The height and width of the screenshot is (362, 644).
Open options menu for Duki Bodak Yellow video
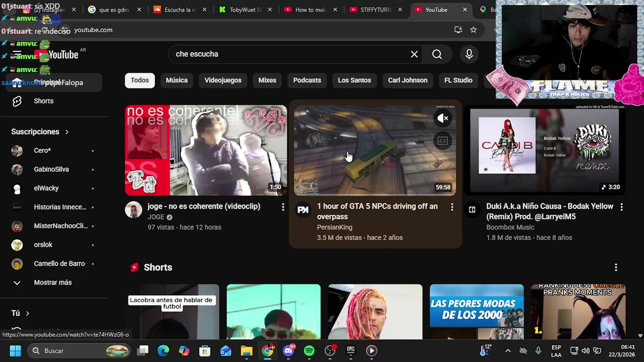(x=621, y=207)
